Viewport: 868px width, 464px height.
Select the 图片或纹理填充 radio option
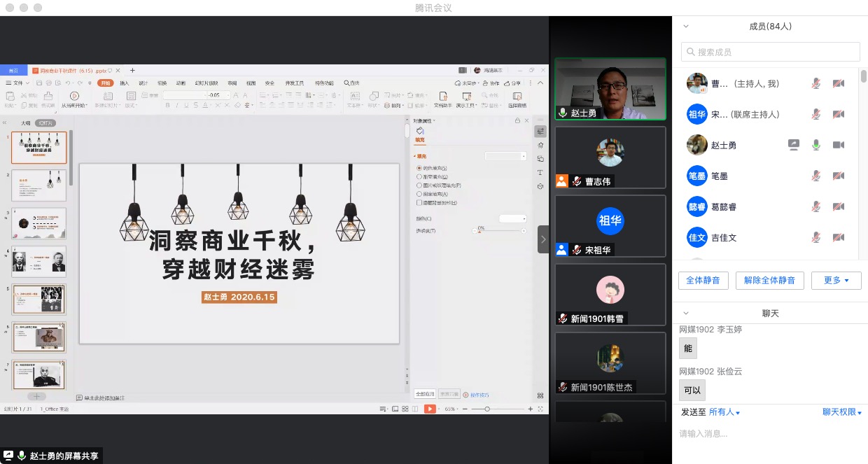[x=419, y=185]
